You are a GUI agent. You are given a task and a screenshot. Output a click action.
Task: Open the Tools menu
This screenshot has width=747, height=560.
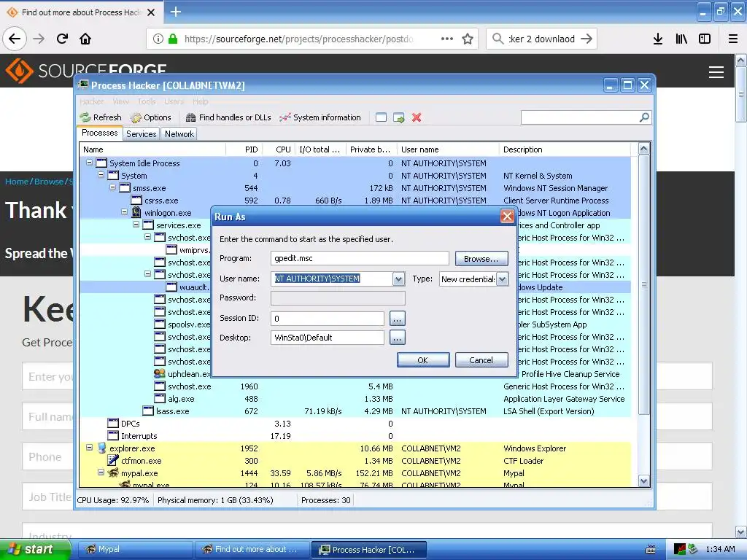coord(147,101)
